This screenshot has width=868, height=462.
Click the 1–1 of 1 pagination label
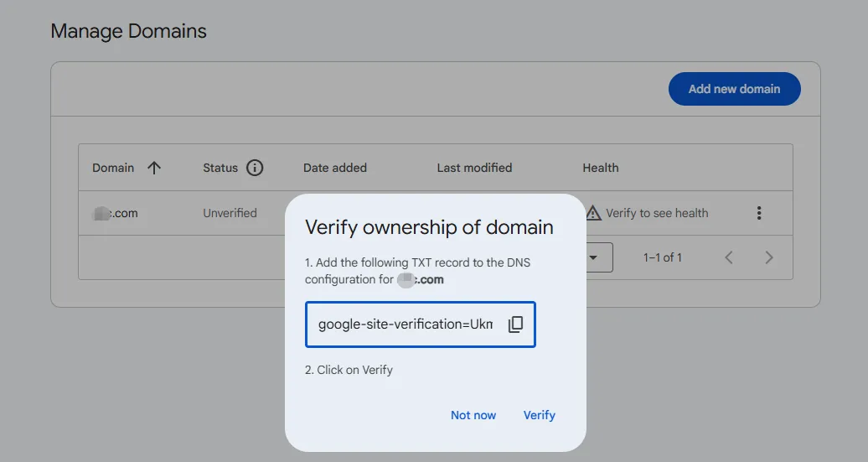click(663, 257)
